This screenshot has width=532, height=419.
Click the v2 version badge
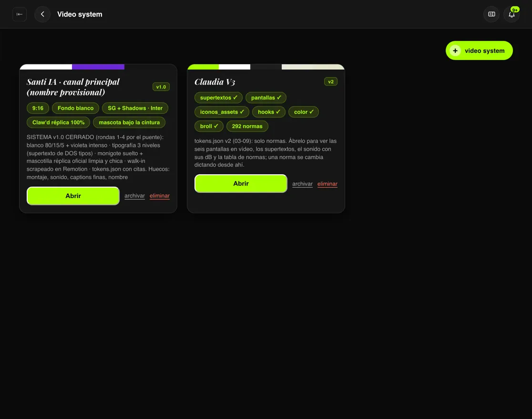[331, 82]
